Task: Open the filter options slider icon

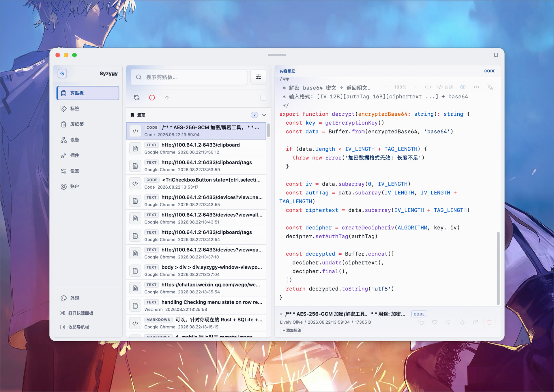Action: click(x=258, y=77)
